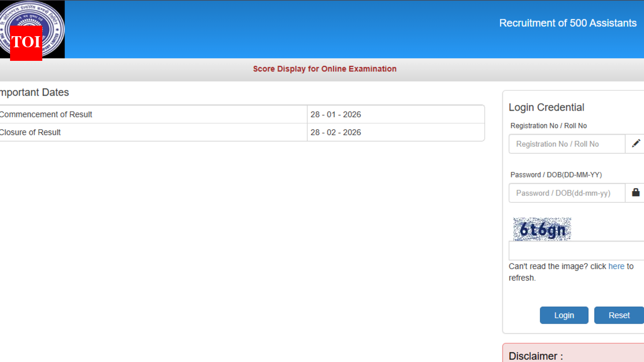Click the Login button
This screenshot has width=644, height=362.
564,315
